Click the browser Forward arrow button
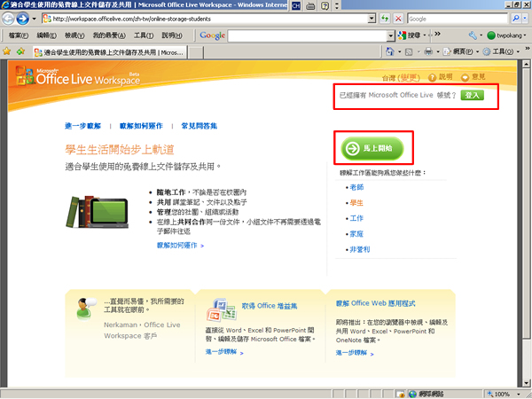The width and height of the screenshot is (532, 399). click(22, 19)
